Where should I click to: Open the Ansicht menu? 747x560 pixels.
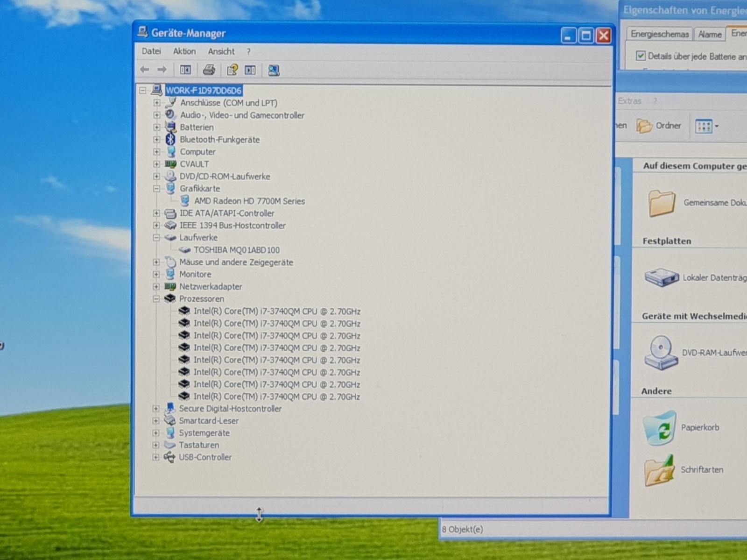tap(221, 51)
